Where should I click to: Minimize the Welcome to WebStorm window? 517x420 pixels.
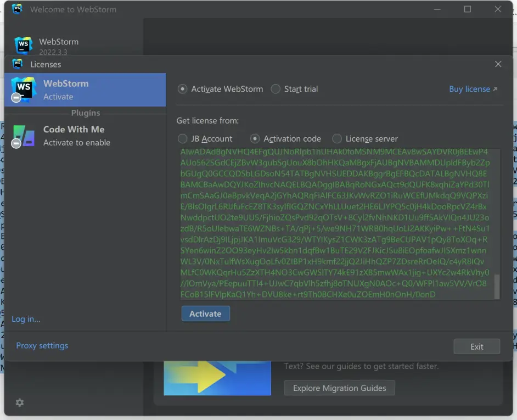437,9
